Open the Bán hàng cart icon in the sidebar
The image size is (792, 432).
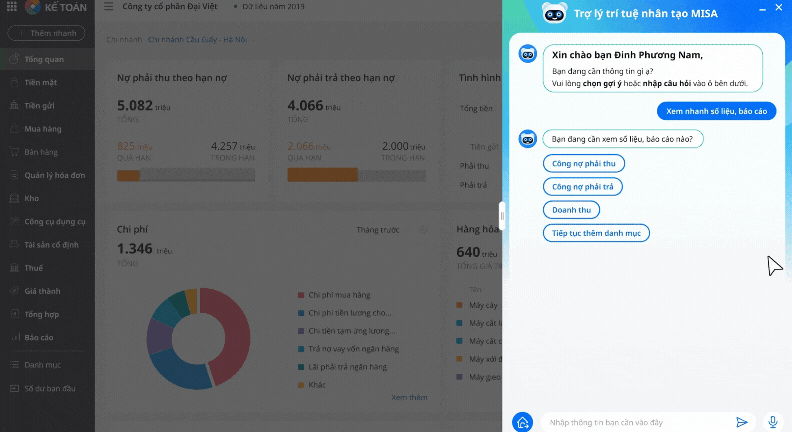coord(12,152)
